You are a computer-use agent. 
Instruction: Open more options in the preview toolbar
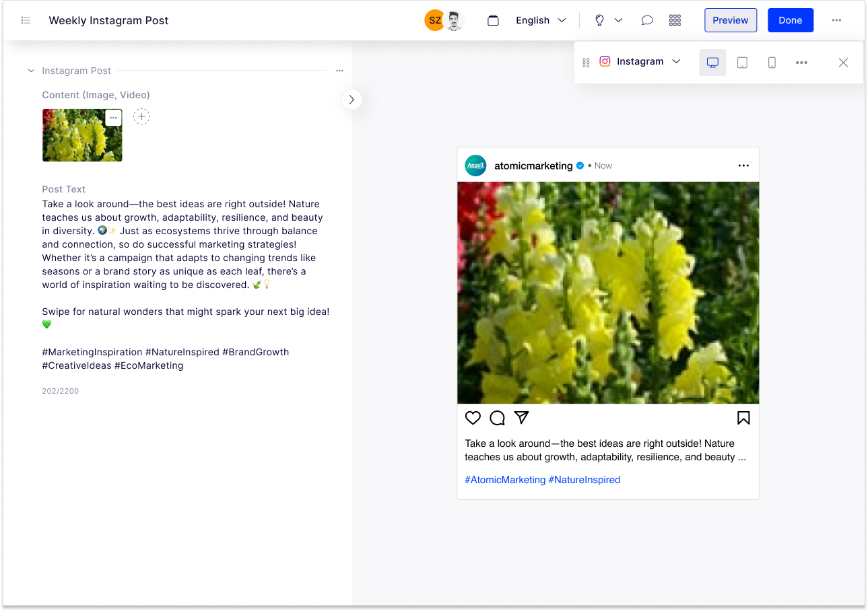pos(801,63)
